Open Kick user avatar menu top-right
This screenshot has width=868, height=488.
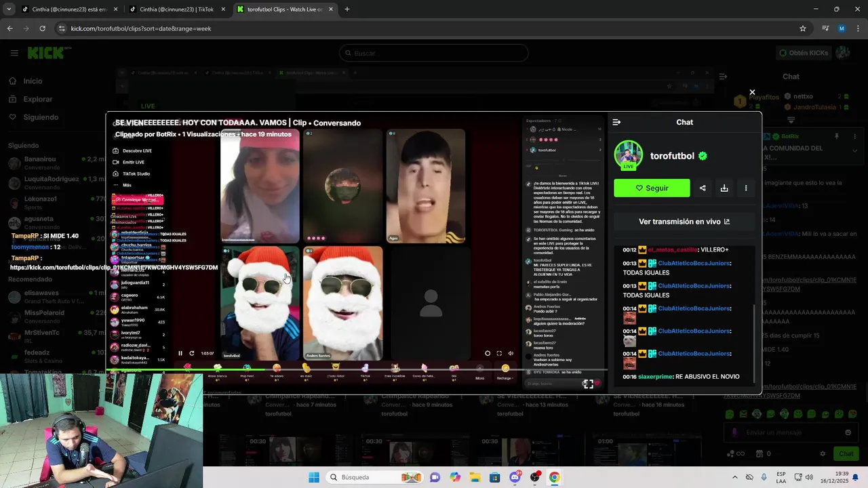pos(843,53)
